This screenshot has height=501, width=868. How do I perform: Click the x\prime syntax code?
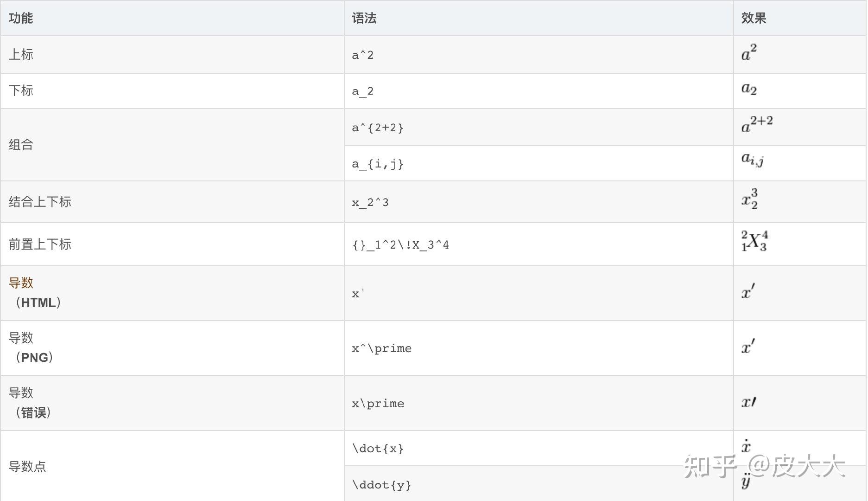tap(378, 404)
